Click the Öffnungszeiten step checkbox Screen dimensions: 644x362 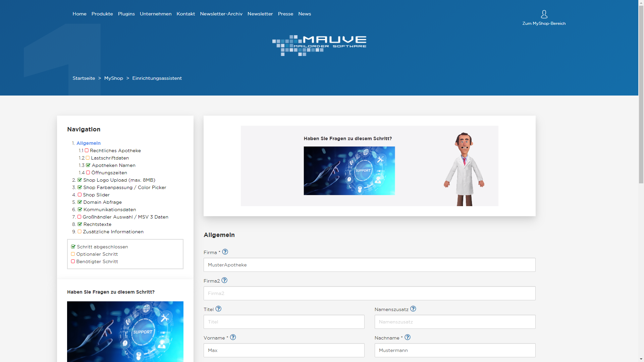[x=88, y=173]
